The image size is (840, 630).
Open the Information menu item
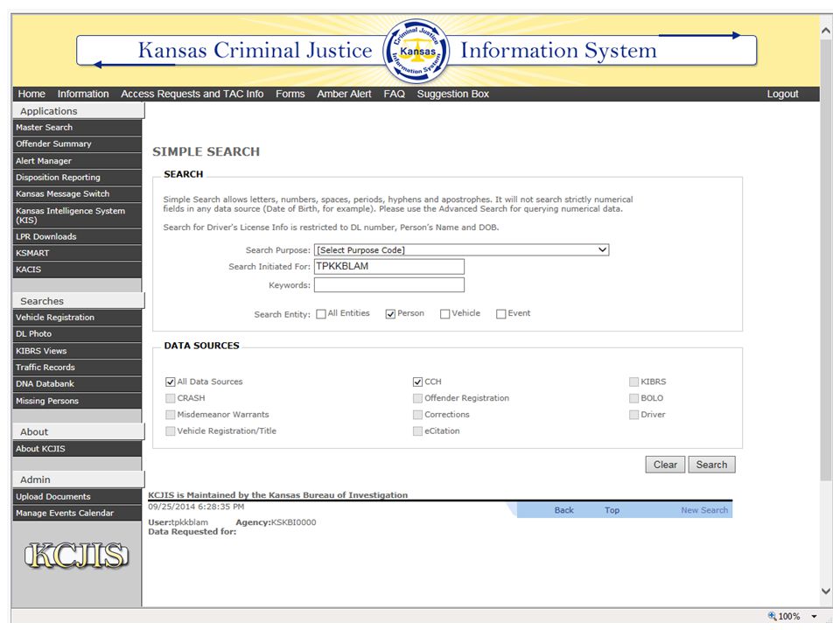pyautogui.click(x=83, y=94)
